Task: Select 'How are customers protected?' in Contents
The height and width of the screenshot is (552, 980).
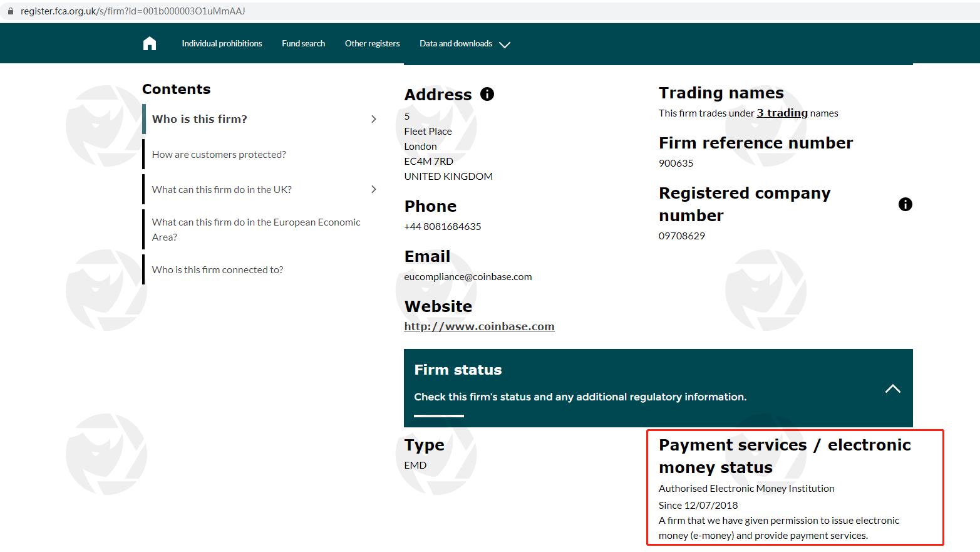Action: (219, 154)
